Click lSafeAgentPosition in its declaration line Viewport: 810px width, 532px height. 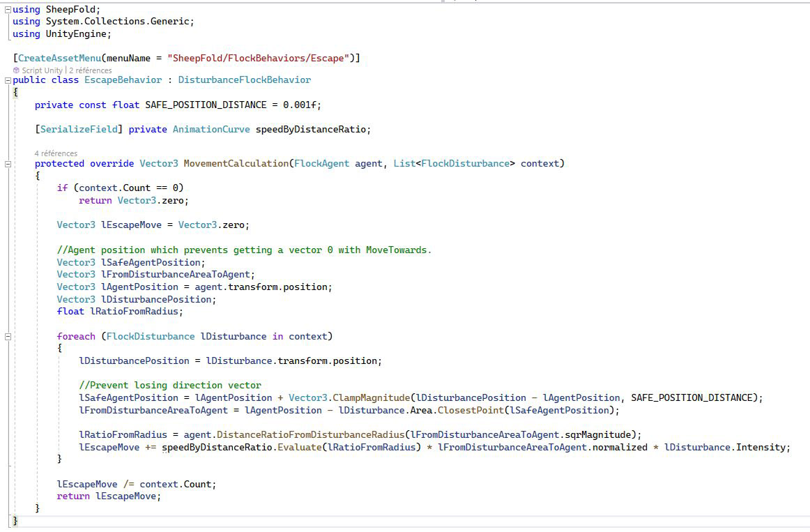point(151,262)
